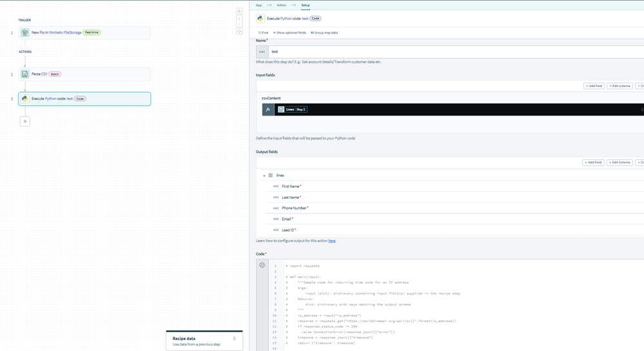Click the Batch badge on Parse CSV
The height and width of the screenshot is (351, 644).
click(55, 74)
